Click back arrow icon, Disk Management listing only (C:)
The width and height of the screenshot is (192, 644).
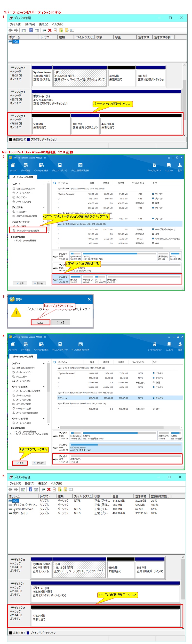tap(10, 30)
